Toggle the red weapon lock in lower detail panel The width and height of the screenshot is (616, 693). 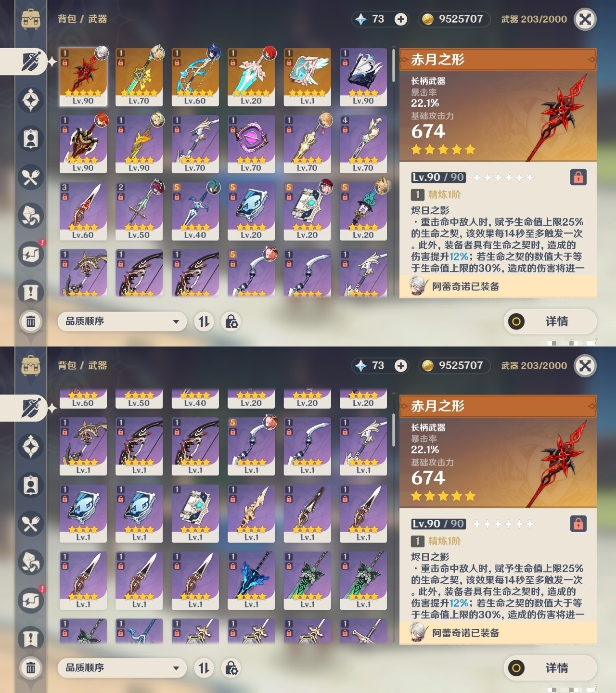pos(578,524)
